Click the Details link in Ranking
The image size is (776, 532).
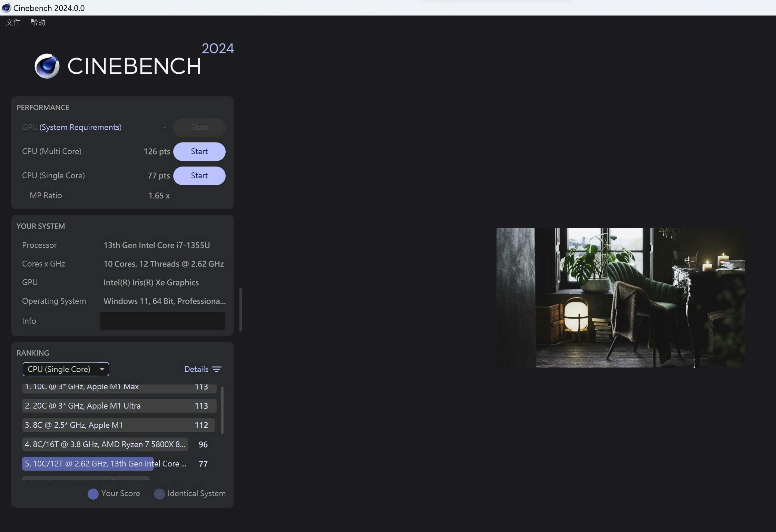196,369
